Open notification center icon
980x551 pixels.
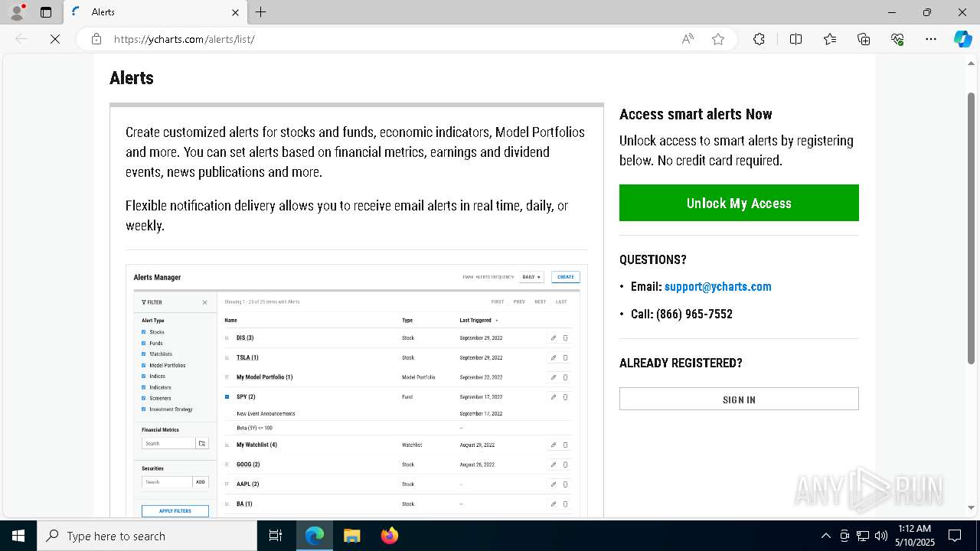[x=955, y=536]
